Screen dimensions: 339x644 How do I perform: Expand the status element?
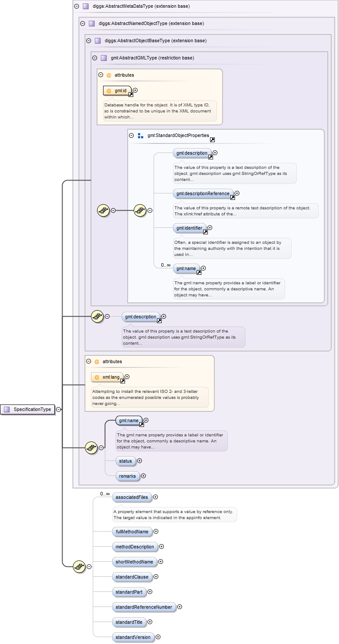click(139, 461)
